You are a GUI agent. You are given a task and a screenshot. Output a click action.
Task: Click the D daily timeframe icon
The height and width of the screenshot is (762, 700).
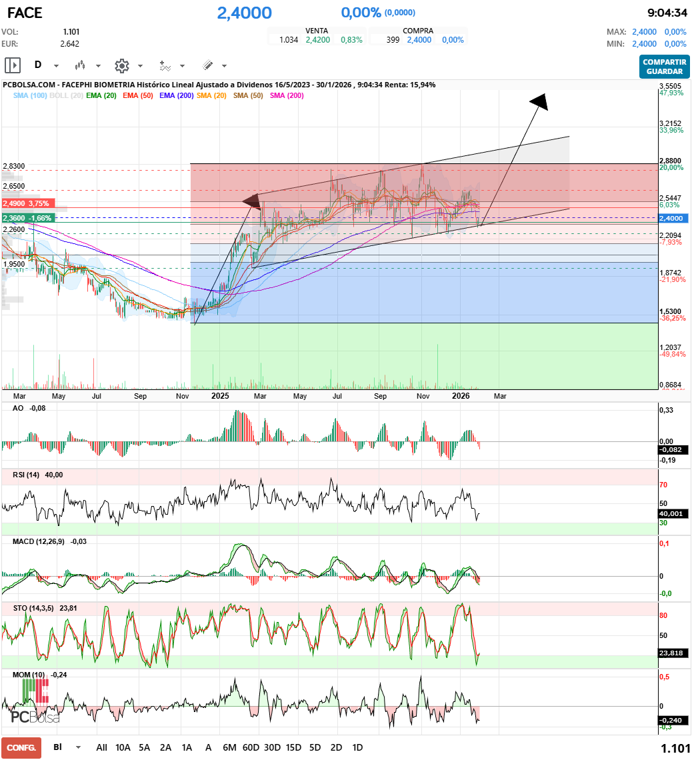(38, 65)
